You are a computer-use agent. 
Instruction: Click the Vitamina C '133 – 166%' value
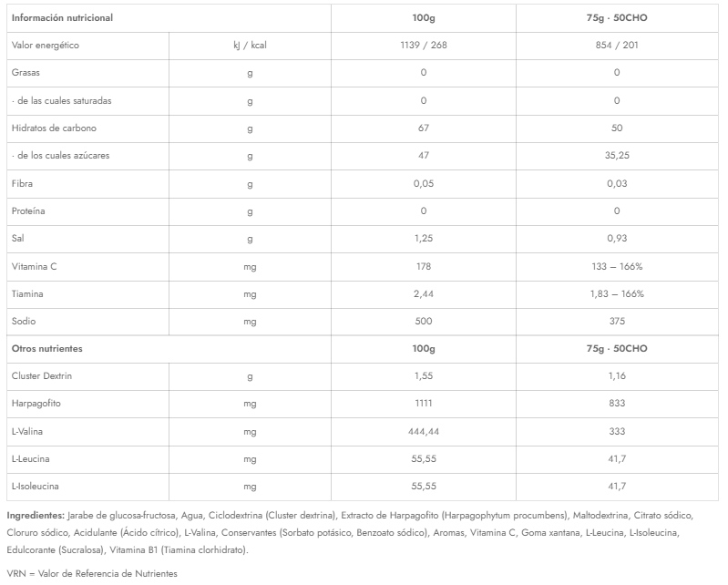[x=617, y=266]
